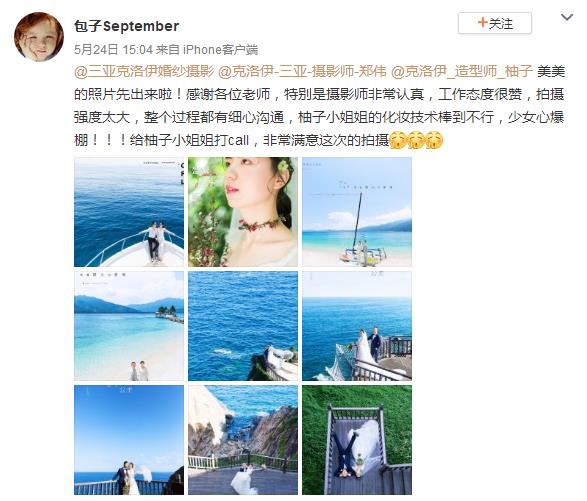Viewport: 587px width, 501px height.
Task: View the sailboat on beach photo
Action: (x=357, y=212)
